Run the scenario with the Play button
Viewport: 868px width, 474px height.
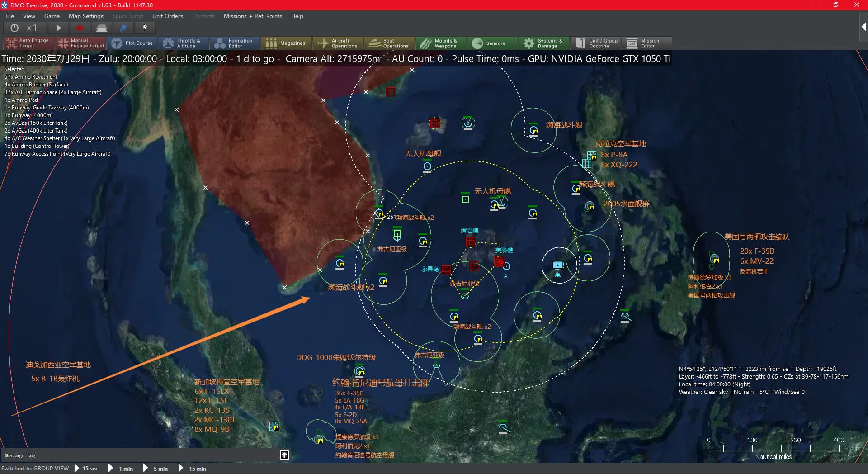click(58, 28)
